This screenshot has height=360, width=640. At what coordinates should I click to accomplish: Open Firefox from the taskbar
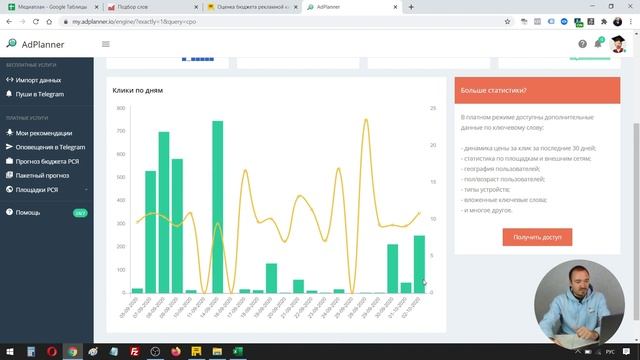[176, 351]
